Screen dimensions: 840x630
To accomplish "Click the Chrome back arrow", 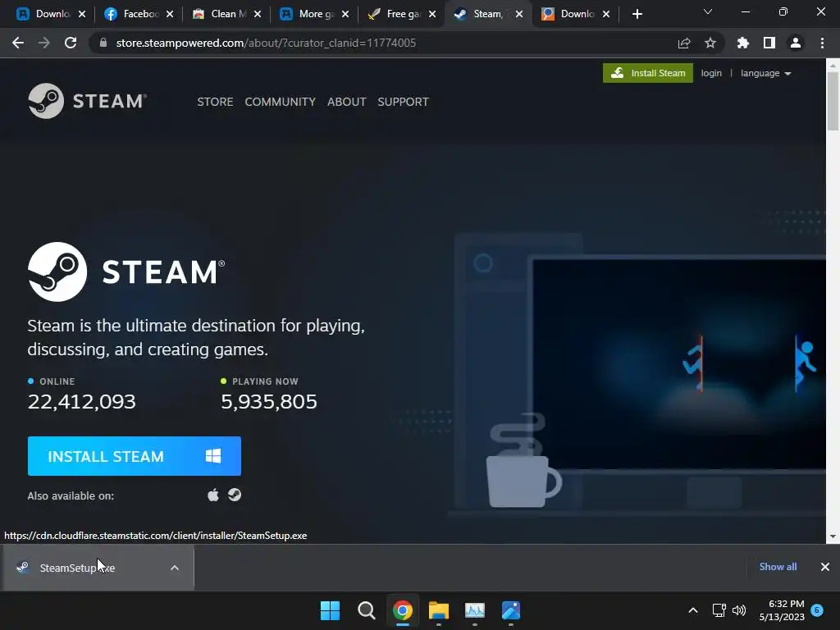I will (x=18, y=43).
